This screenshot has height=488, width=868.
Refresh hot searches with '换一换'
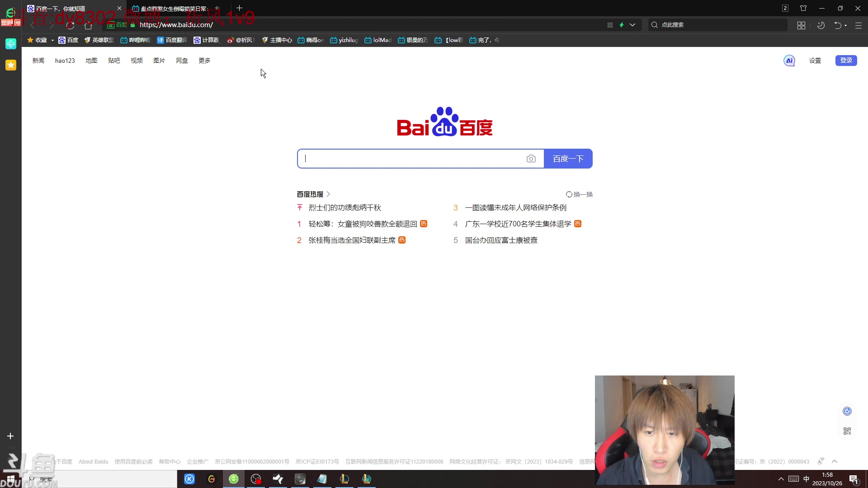click(x=579, y=194)
